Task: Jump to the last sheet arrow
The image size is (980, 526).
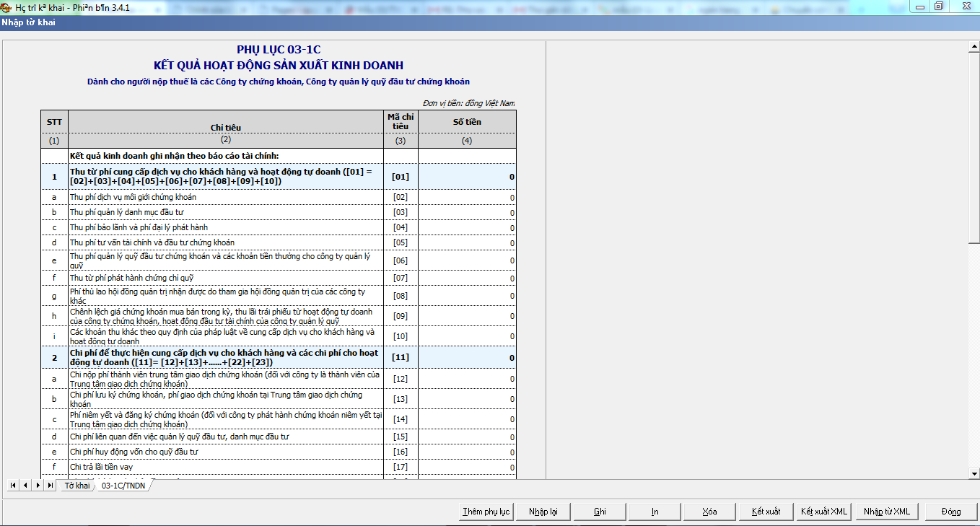Action: coord(50,486)
